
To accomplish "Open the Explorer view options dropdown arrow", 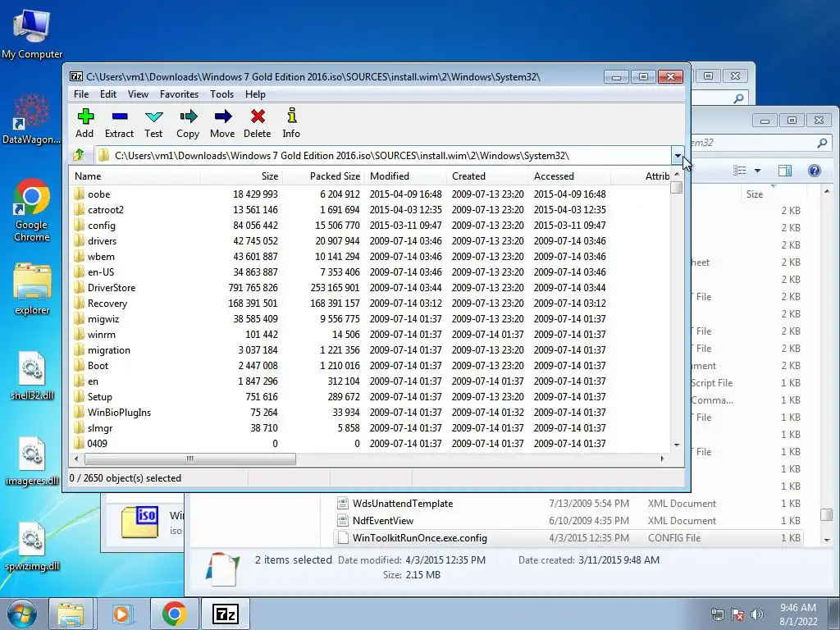I will click(757, 171).
